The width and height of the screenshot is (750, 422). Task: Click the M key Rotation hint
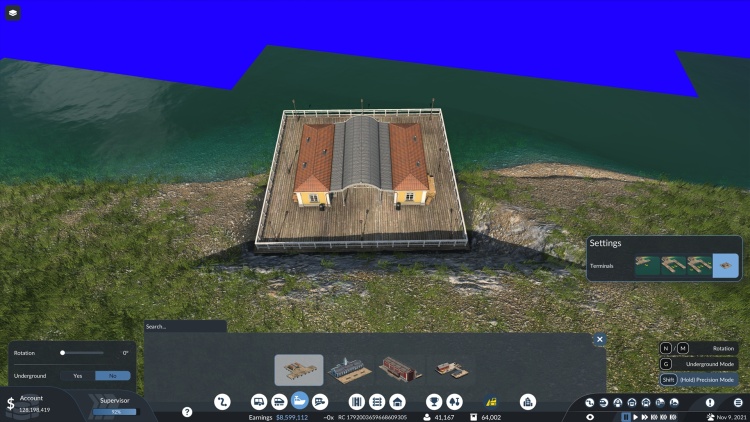click(x=683, y=348)
